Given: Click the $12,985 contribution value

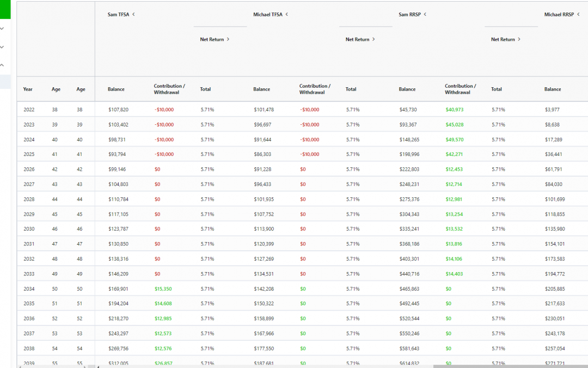Looking at the screenshot, I should 163,318.
